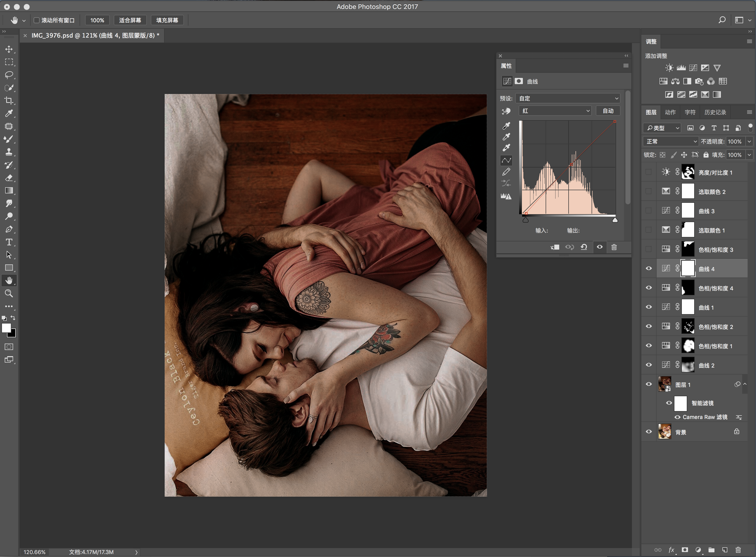Switch to the 历史记录 tab

(715, 112)
